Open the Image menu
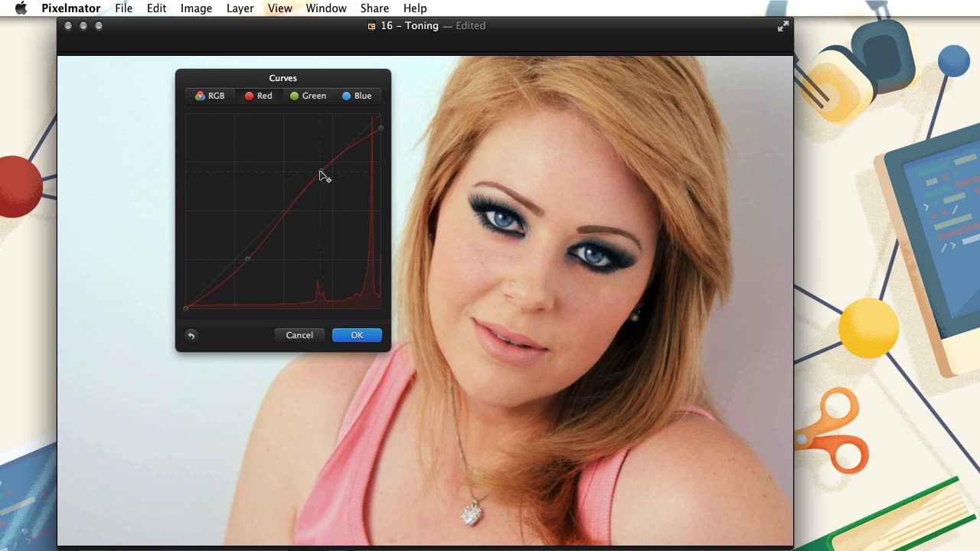Image resolution: width=980 pixels, height=551 pixels. pyautogui.click(x=196, y=8)
